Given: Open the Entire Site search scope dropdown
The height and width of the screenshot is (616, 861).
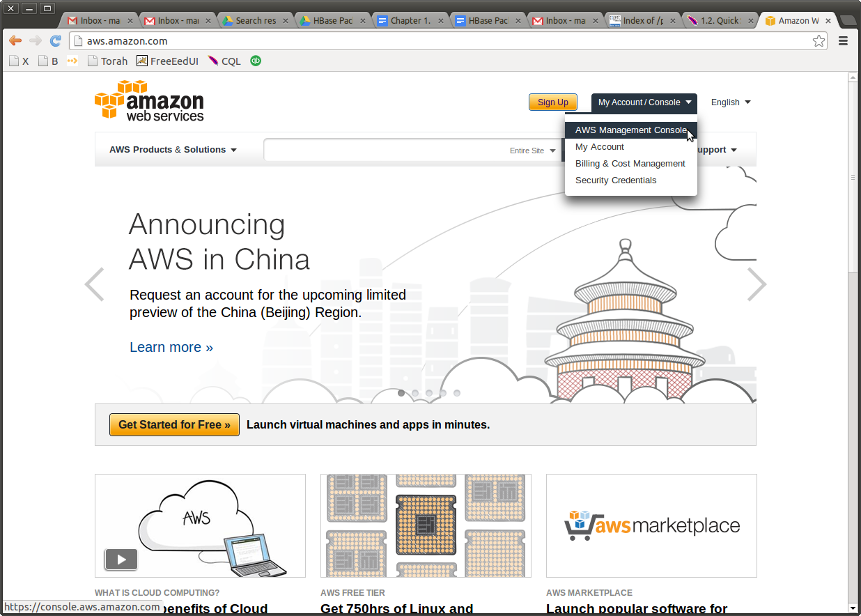Looking at the screenshot, I should pos(533,151).
